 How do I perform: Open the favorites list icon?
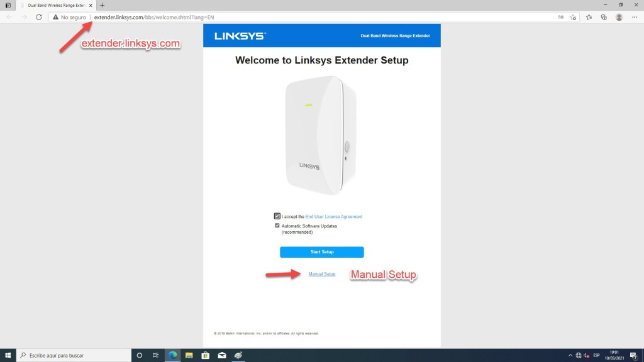tap(589, 17)
